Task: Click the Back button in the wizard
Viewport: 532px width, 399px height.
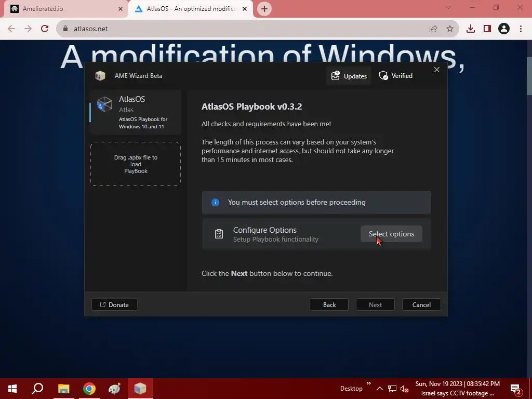Action: click(329, 304)
